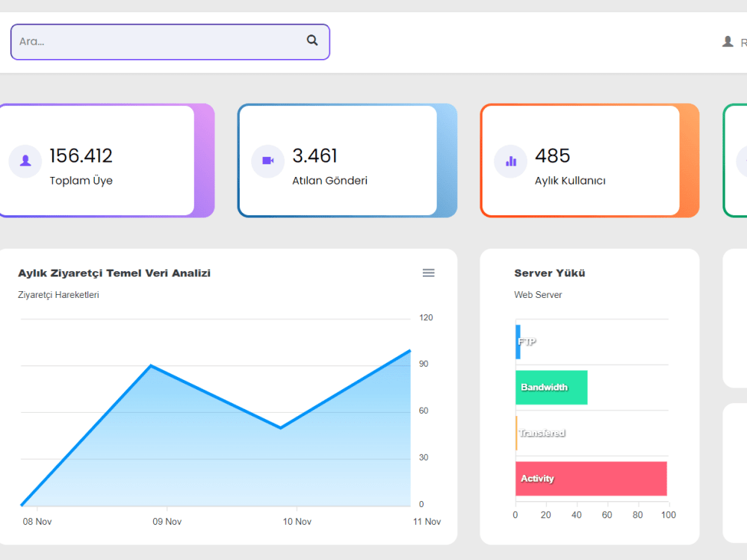Click the video camera icon on Atılan Gönderi card
Viewport: 747px width, 560px height.
pos(267,161)
